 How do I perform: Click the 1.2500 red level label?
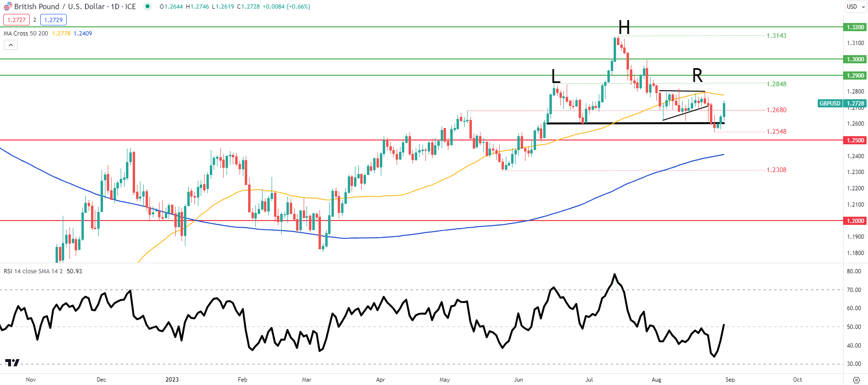[855, 140]
